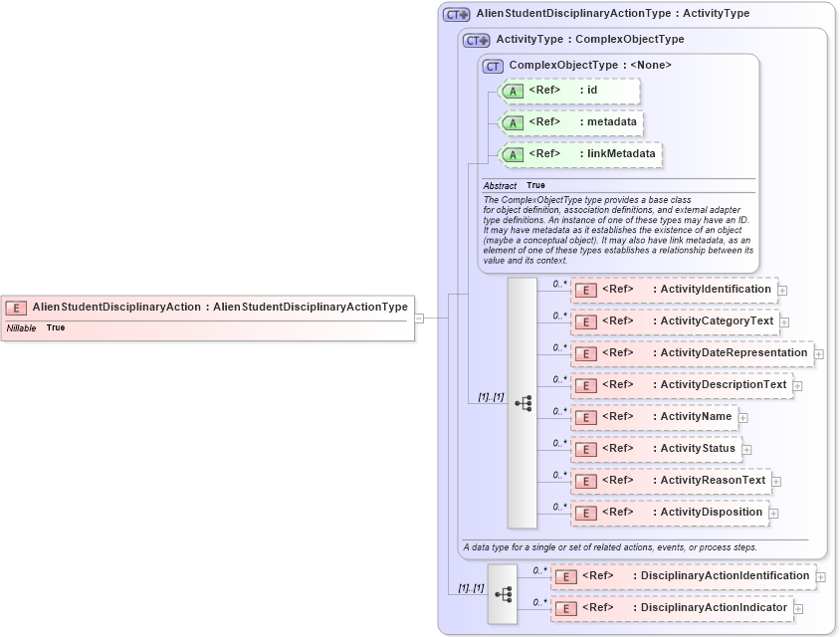
Task: Click the sequence compositor icon inside ActivityType
Action: pyautogui.click(x=523, y=403)
